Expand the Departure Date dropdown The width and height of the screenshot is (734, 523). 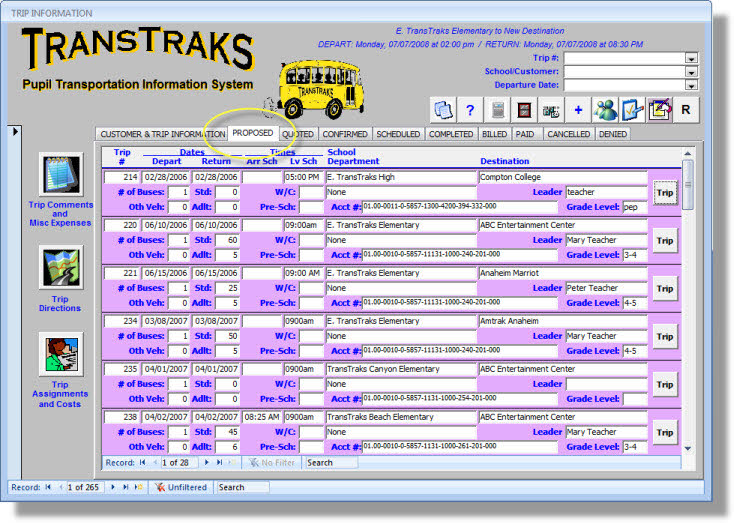pos(691,85)
